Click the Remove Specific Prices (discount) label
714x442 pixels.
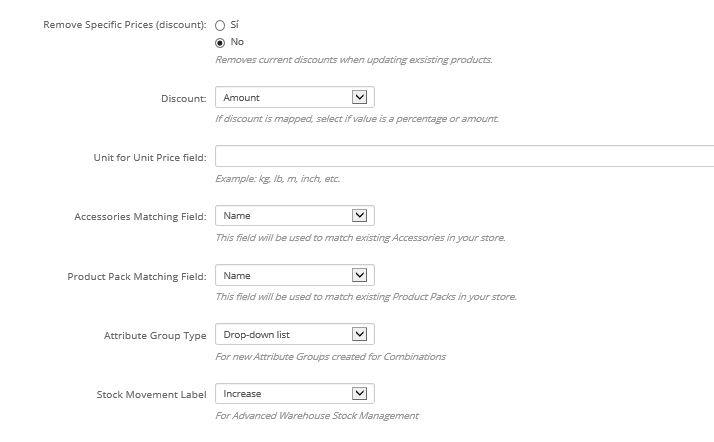point(125,25)
